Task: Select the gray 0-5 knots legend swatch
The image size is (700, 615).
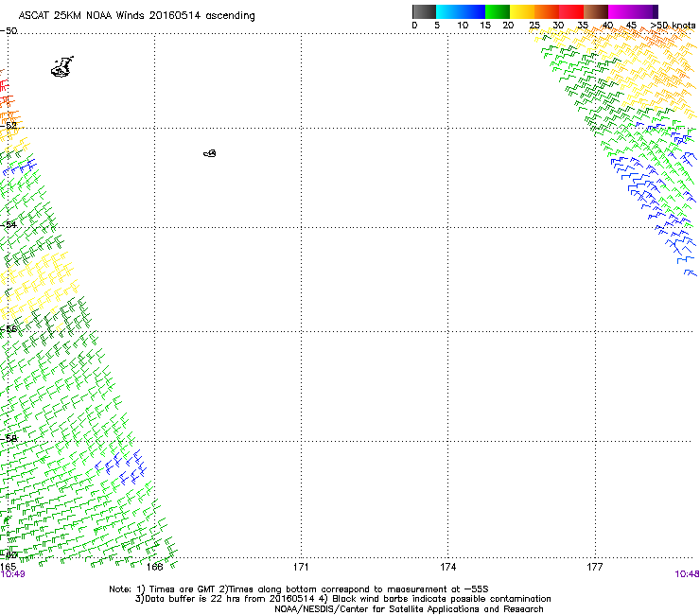Action: pyautogui.click(x=424, y=11)
